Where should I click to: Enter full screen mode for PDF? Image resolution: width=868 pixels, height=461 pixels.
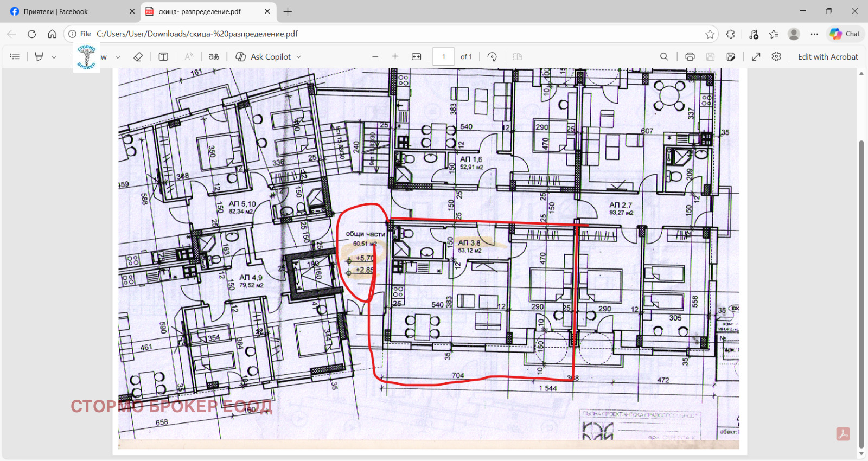coord(756,56)
